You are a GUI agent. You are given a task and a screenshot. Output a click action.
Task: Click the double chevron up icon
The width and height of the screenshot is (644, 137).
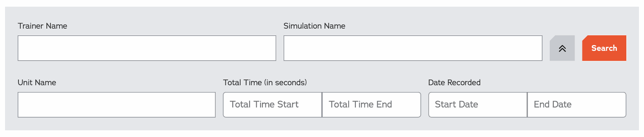[x=562, y=49]
